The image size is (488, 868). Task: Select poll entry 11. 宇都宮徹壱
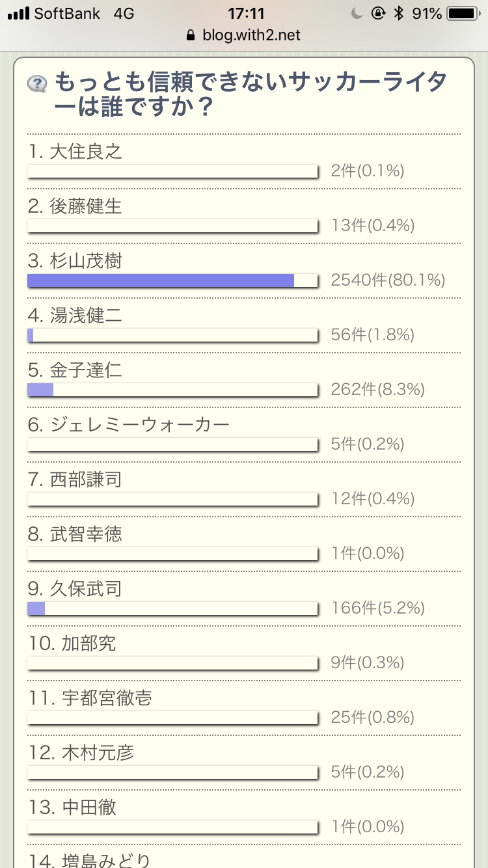click(90, 699)
